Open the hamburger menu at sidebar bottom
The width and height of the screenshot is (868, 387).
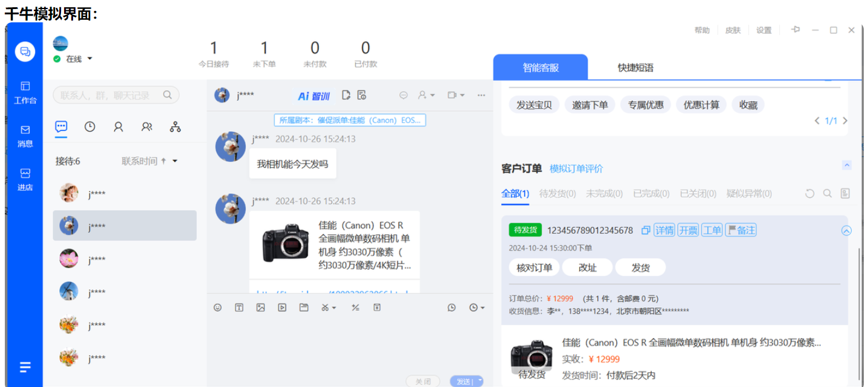click(25, 367)
